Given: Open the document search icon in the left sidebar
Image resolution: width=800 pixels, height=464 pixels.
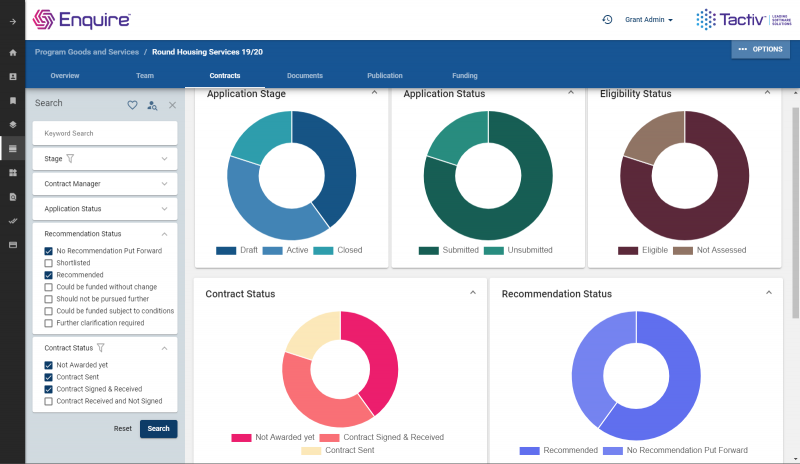Looking at the screenshot, I should pos(13,197).
